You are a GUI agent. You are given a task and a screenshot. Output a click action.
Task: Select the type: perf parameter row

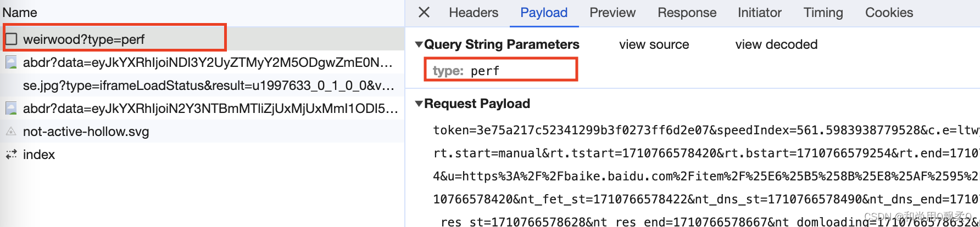coord(500,70)
